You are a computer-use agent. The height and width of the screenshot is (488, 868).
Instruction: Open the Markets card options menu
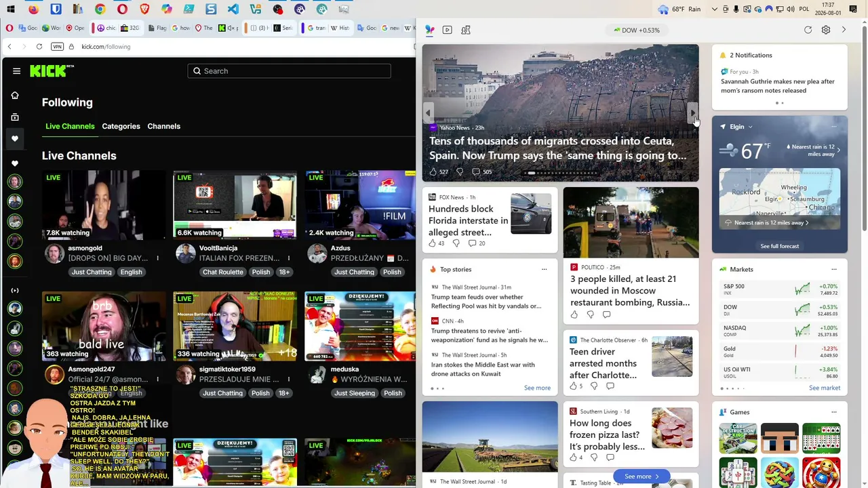pos(834,269)
